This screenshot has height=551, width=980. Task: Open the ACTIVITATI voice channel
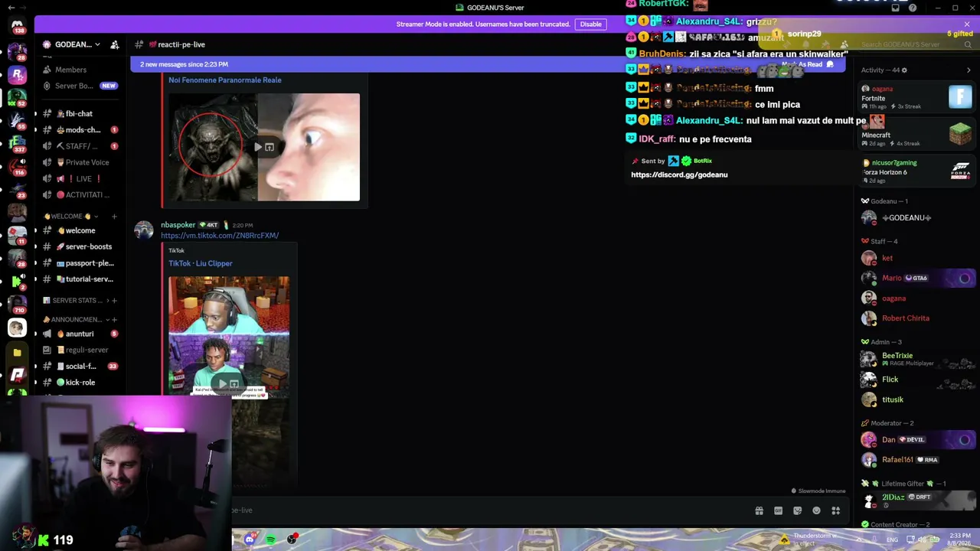pyautogui.click(x=80, y=195)
